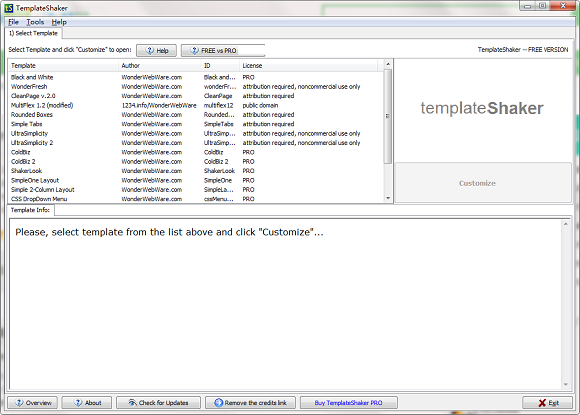Select the '1) Select Template' tab

pos(33,33)
